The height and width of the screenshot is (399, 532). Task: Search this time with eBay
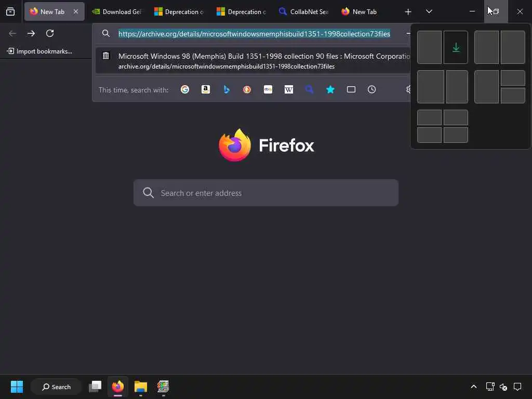coord(268,89)
